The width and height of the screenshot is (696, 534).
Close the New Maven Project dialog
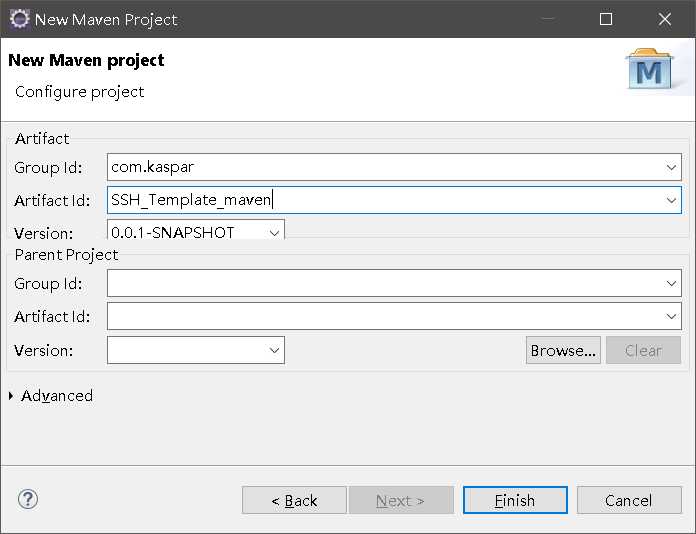(x=664, y=19)
